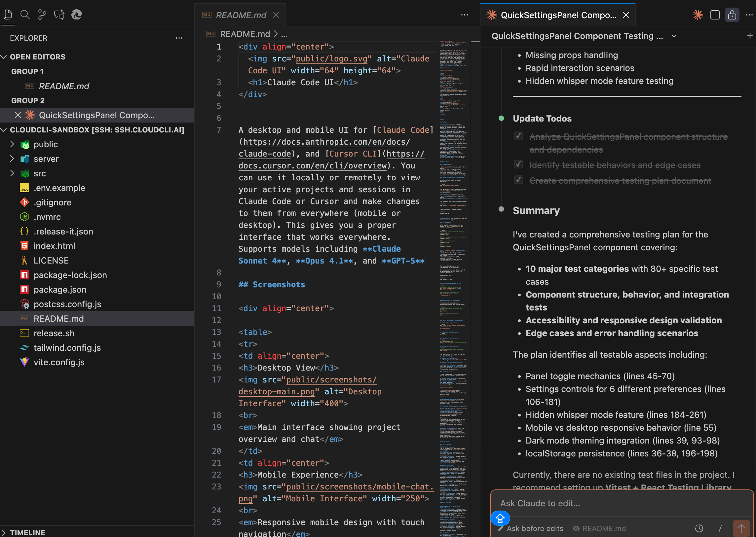The width and height of the screenshot is (756, 537).
Task: Open the docs.anthropic.com claude-code link
Action: pos(324,142)
